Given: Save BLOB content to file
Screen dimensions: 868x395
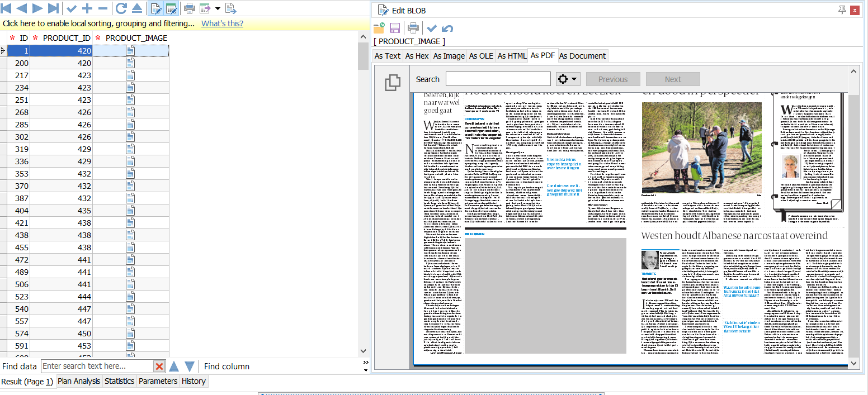Looking at the screenshot, I should pyautogui.click(x=395, y=28).
